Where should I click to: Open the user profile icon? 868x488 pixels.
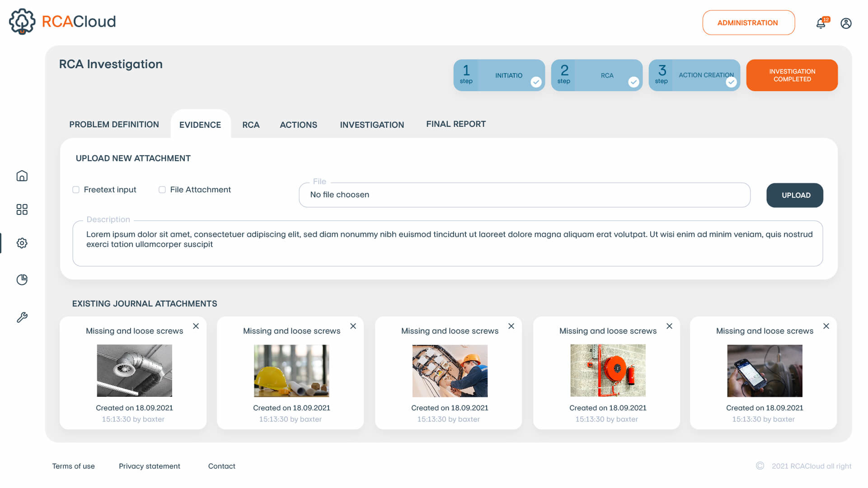point(846,23)
